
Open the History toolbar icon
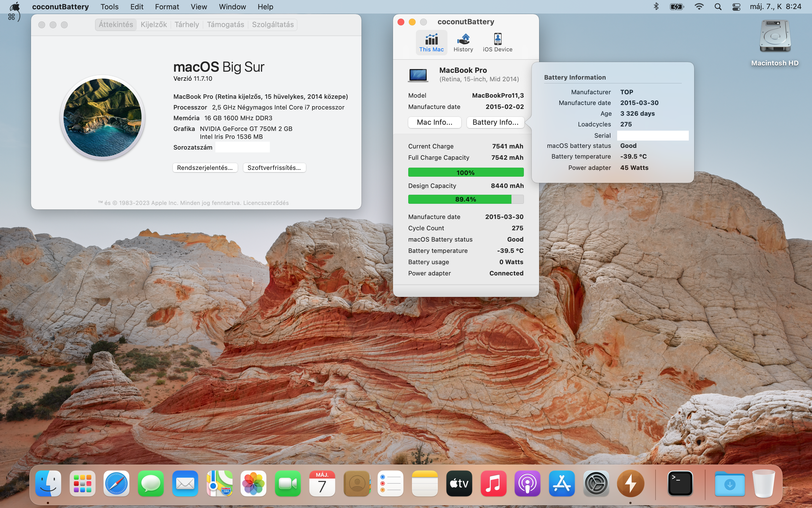click(x=463, y=43)
